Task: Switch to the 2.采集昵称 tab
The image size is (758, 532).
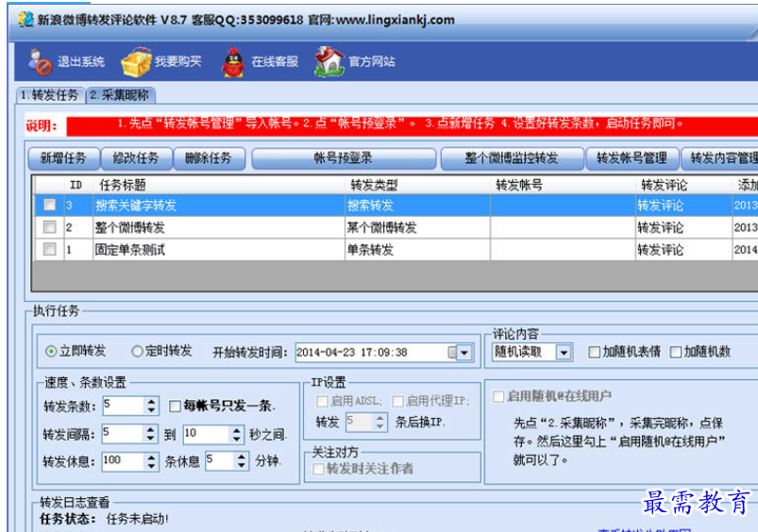Action: (121, 95)
